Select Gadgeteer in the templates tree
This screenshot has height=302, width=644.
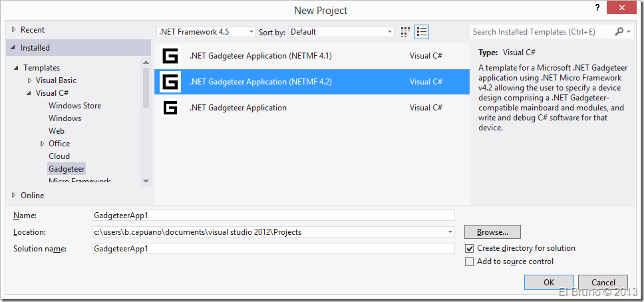pos(67,169)
